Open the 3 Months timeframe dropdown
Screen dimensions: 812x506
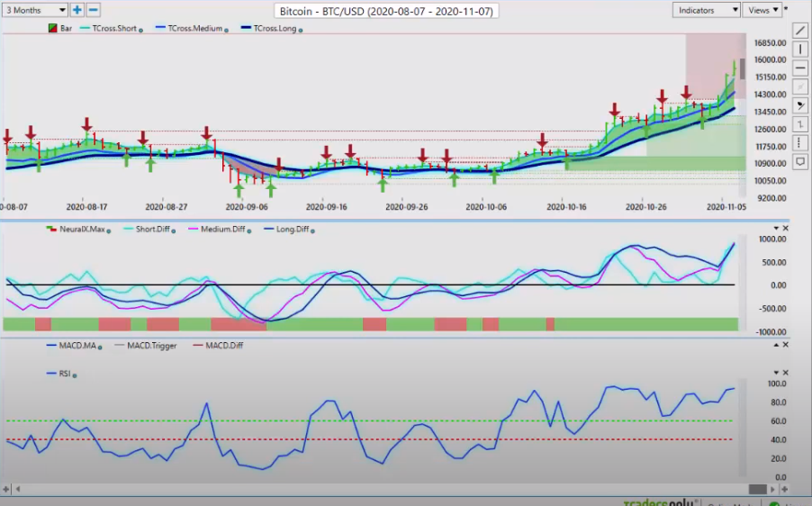(35, 10)
